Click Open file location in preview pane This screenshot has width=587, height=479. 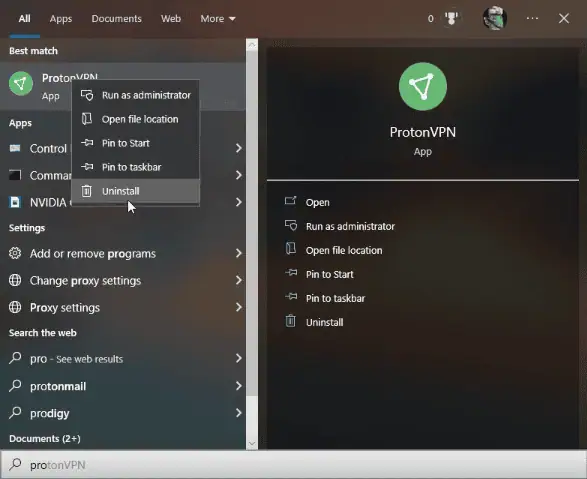(x=344, y=250)
